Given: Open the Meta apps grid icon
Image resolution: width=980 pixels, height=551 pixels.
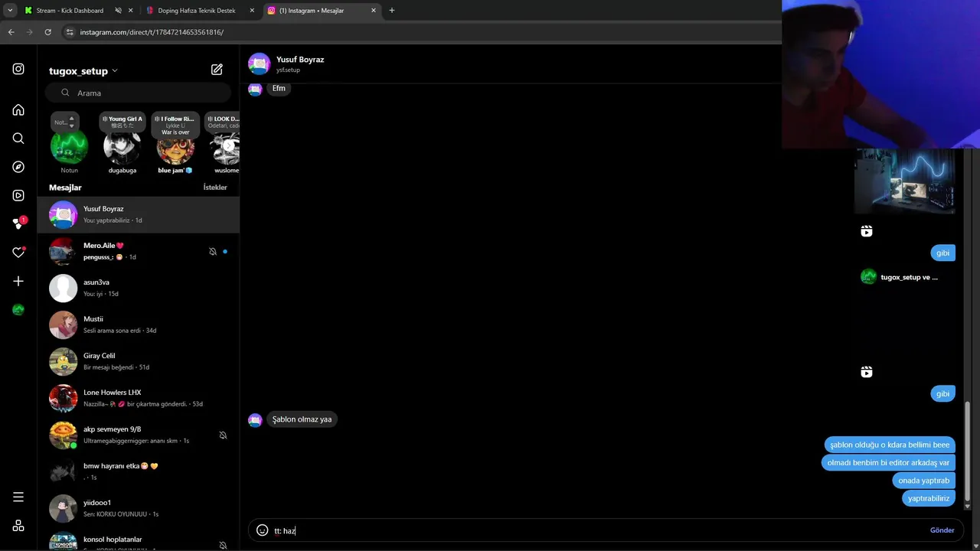Looking at the screenshot, I should pos(18,526).
